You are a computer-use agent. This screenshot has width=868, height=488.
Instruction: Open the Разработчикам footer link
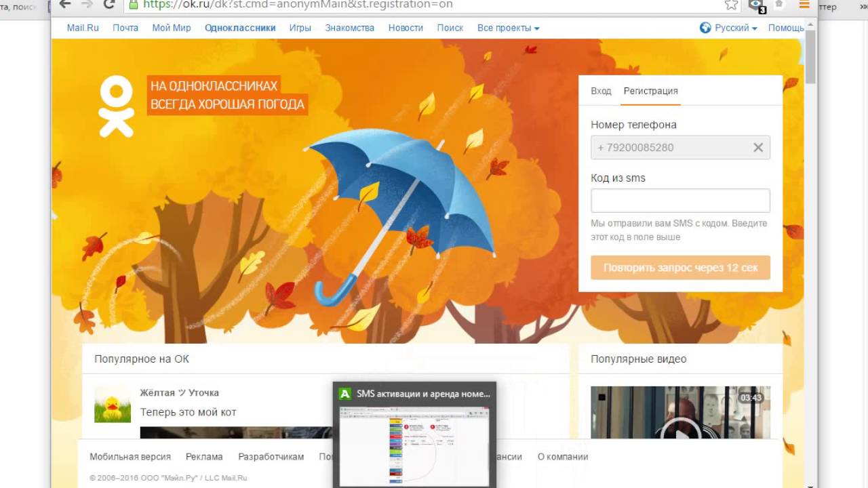(271, 457)
